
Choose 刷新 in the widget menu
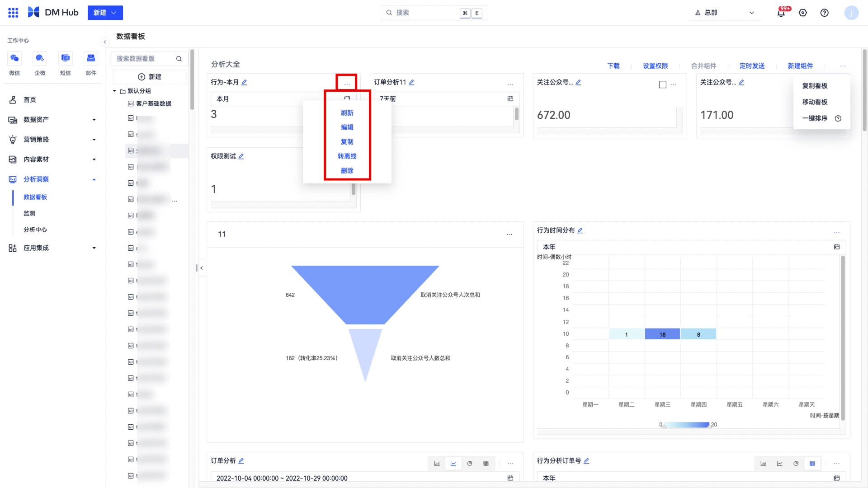click(347, 113)
